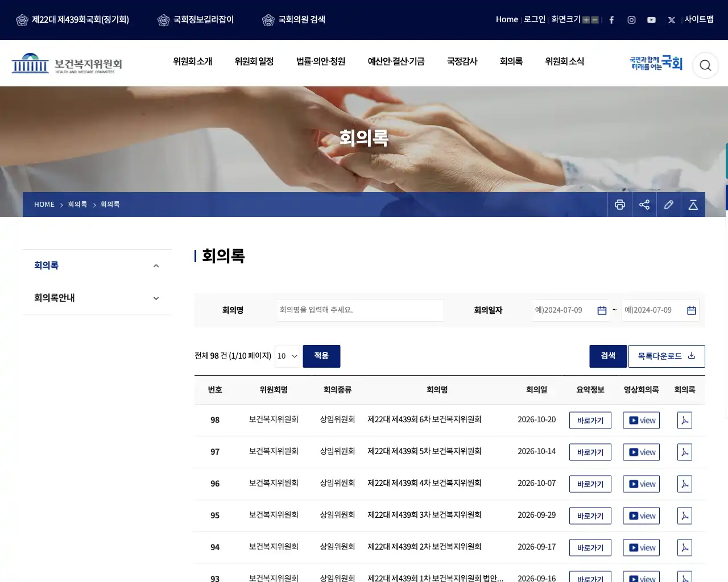
Task: Open the YouTube icon link
Action: click(x=651, y=20)
